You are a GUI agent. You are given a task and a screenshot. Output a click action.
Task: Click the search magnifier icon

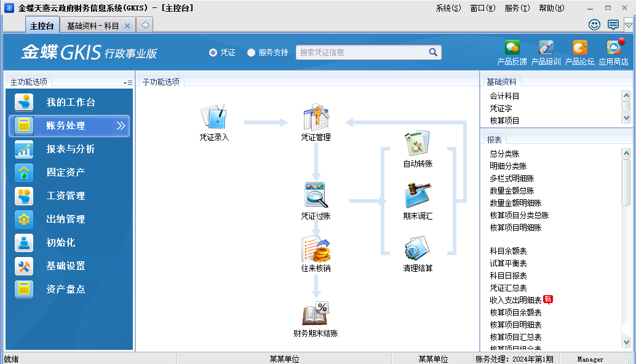433,52
